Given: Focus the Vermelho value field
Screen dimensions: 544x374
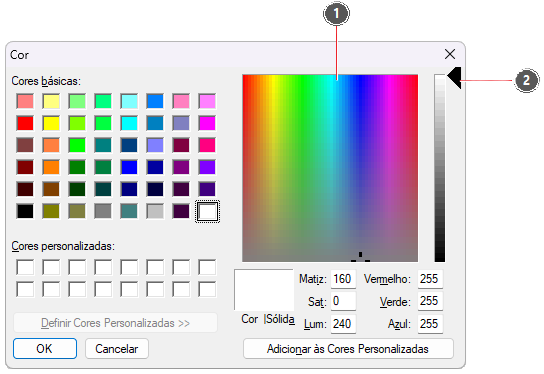Looking at the screenshot, I should click(x=430, y=279).
